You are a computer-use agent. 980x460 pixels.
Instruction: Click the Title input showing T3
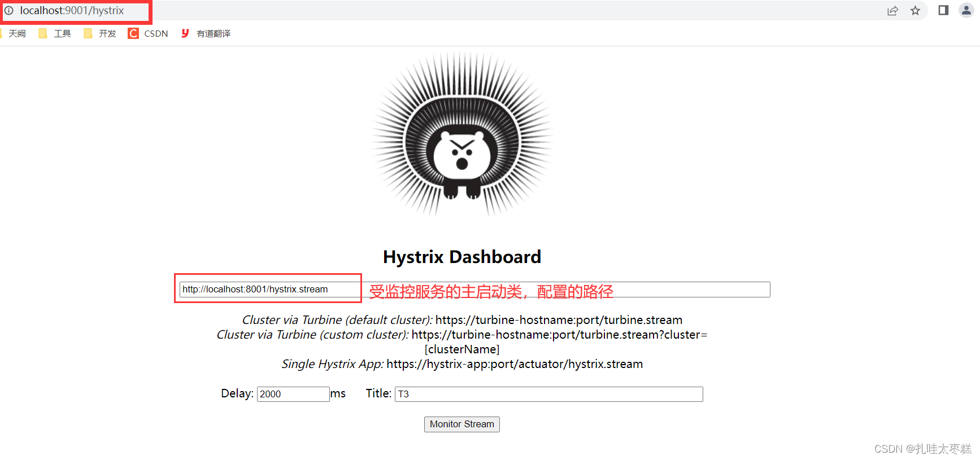click(x=549, y=394)
